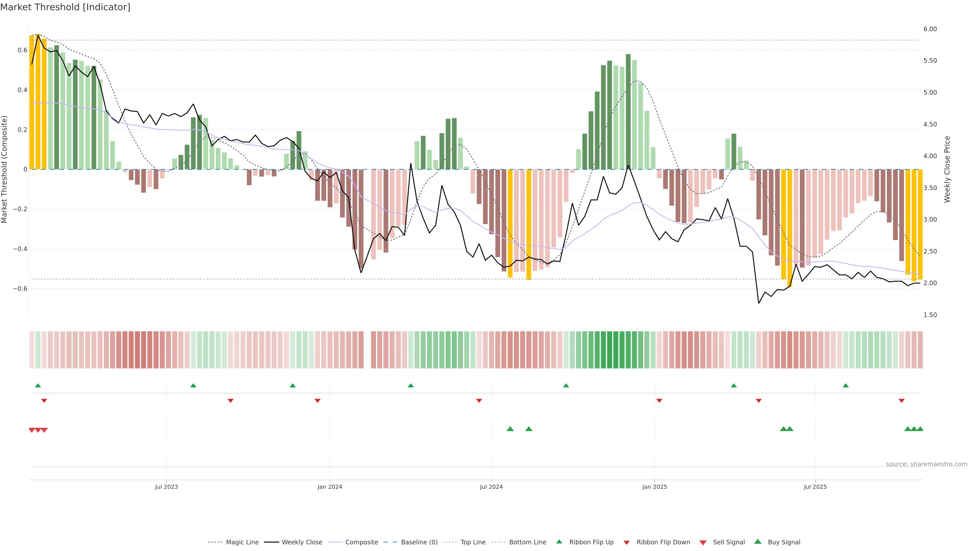Click the Ribbon Flip Down legend triangle

pyautogui.click(x=627, y=542)
